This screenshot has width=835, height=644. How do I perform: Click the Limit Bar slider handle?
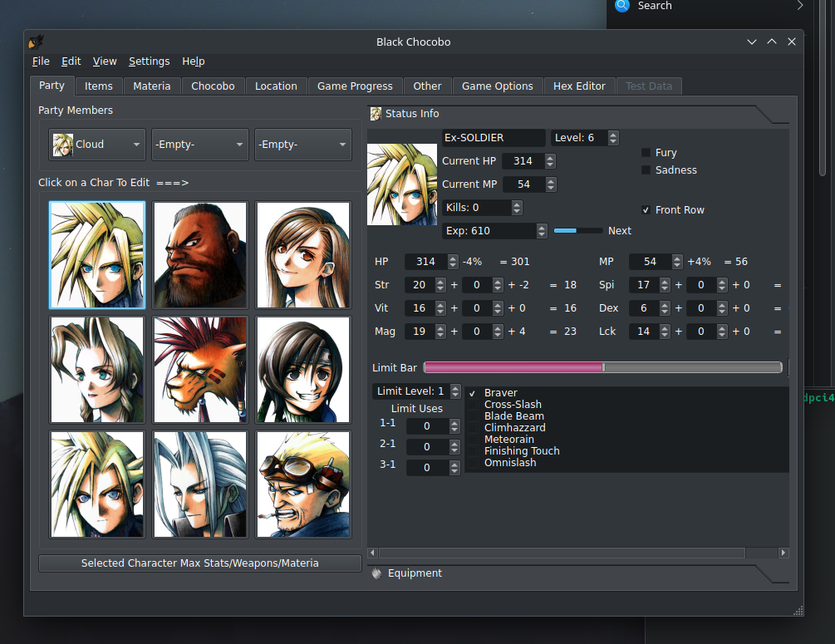pos(603,367)
